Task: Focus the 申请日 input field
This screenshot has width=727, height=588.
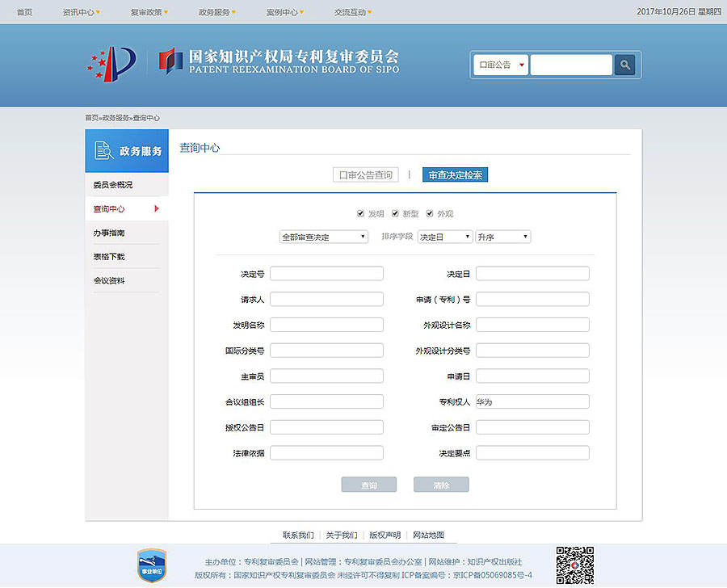Action: coord(533,376)
